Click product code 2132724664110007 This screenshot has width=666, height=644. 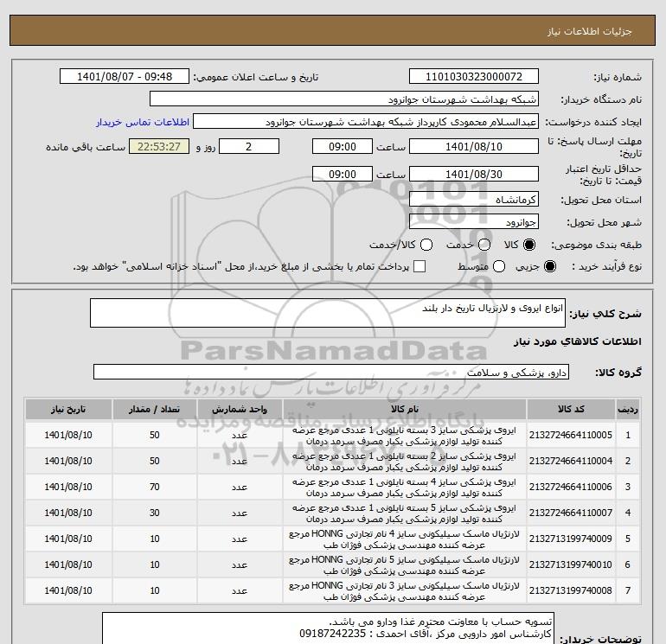tap(571, 513)
